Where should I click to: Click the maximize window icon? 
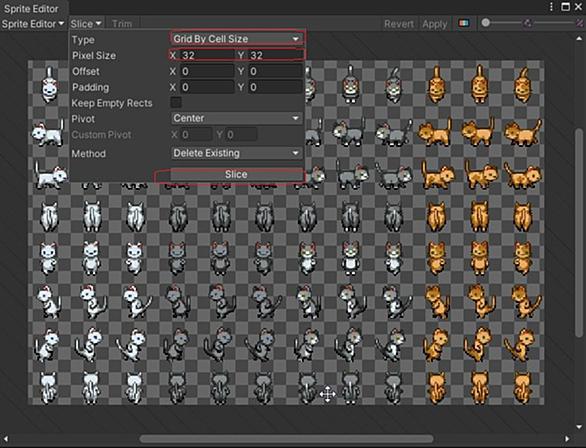point(565,7)
